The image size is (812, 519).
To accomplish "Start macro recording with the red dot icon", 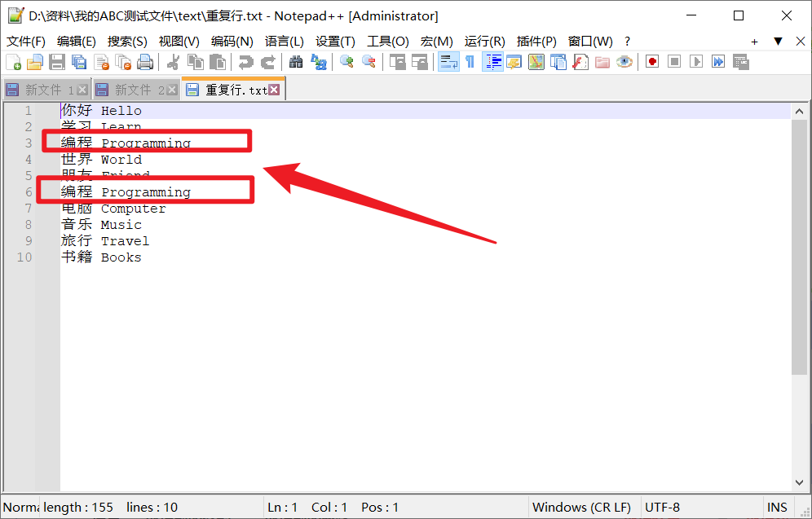I will point(652,62).
